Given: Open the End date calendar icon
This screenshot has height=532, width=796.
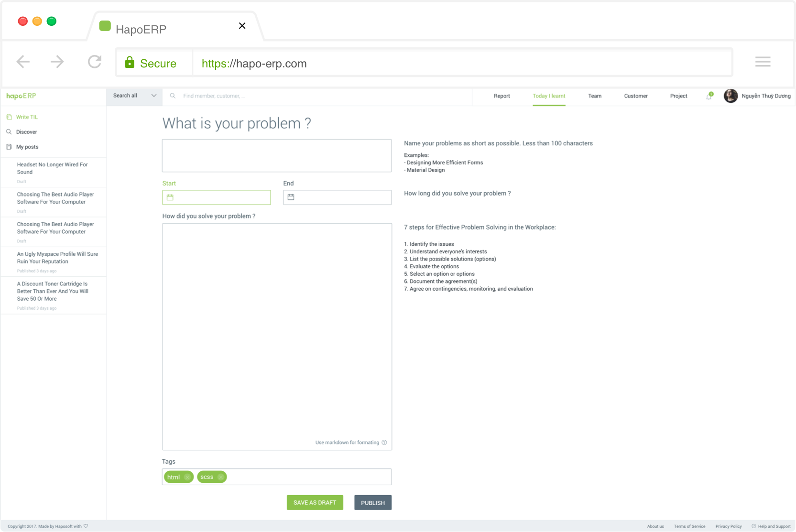Looking at the screenshot, I should tap(291, 197).
